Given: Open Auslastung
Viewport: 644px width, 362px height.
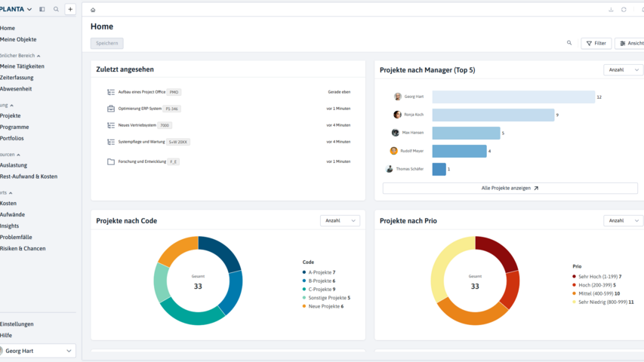Looking at the screenshot, I should coord(14,165).
